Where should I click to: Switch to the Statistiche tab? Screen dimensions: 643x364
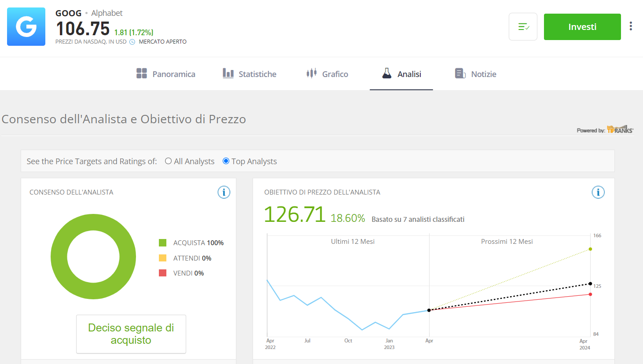tap(250, 74)
